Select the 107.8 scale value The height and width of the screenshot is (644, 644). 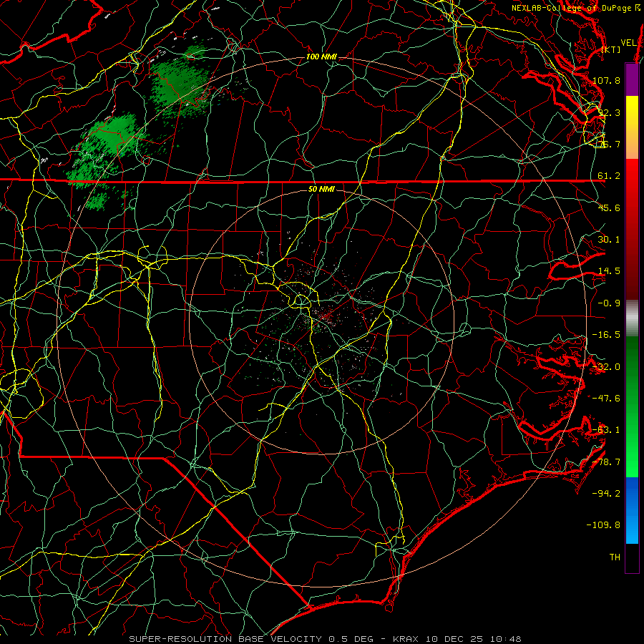tap(606, 80)
